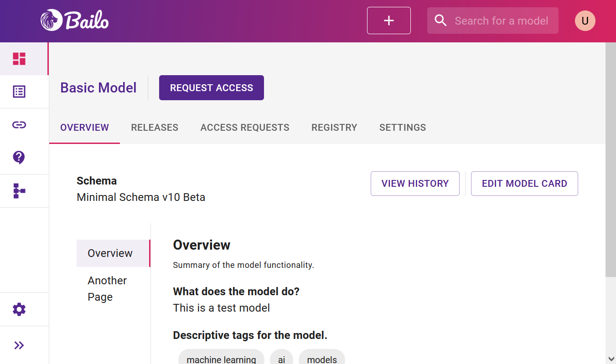Open the dashboard grid icon in sidebar
Screen dimensions: 616x364
click(19, 59)
